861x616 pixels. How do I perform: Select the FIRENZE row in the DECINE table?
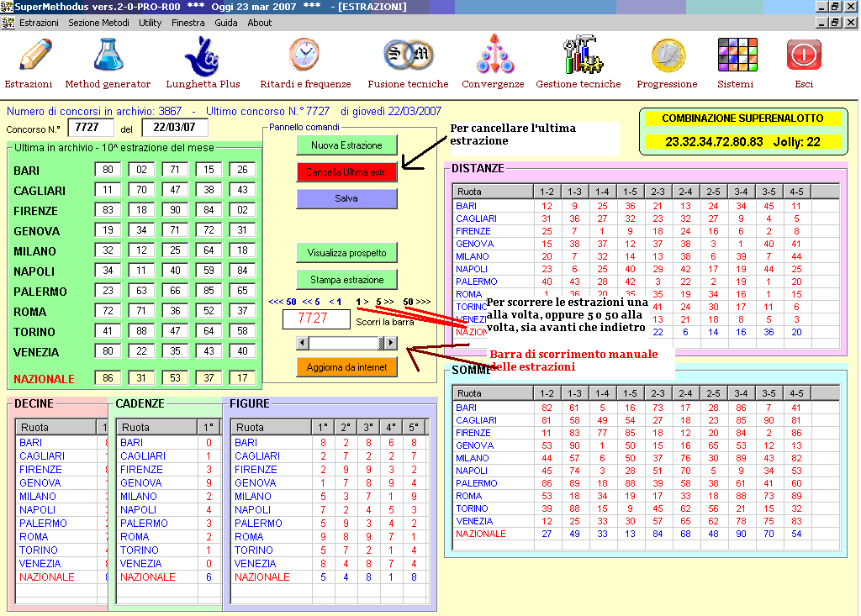(62, 470)
